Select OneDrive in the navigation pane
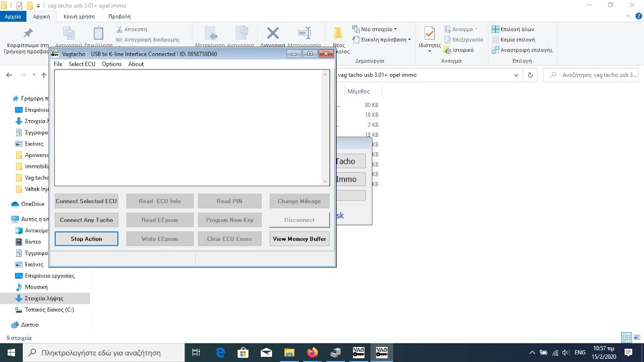This screenshot has width=644, height=362. coord(33,204)
